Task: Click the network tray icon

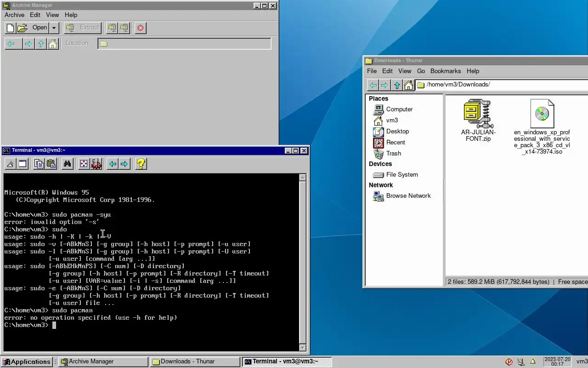Action: [x=520, y=362]
